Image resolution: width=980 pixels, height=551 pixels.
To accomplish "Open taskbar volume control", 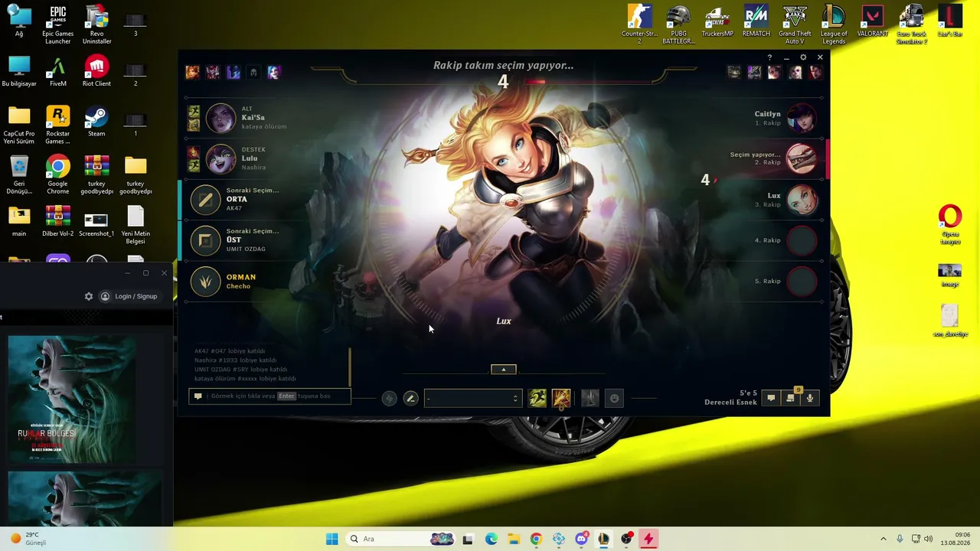I will pyautogui.click(x=929, y=539).
